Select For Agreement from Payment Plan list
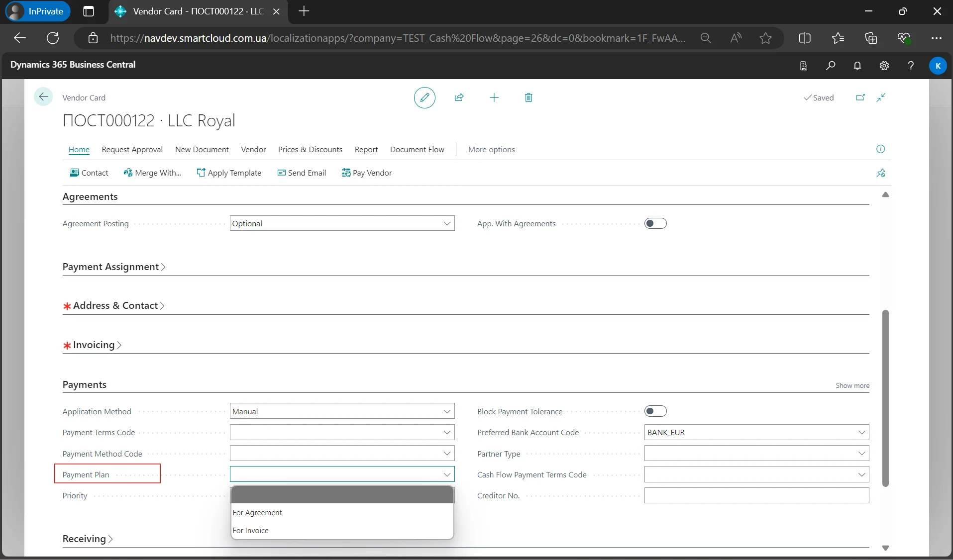The image size is (953, 560). coord(257,513)
